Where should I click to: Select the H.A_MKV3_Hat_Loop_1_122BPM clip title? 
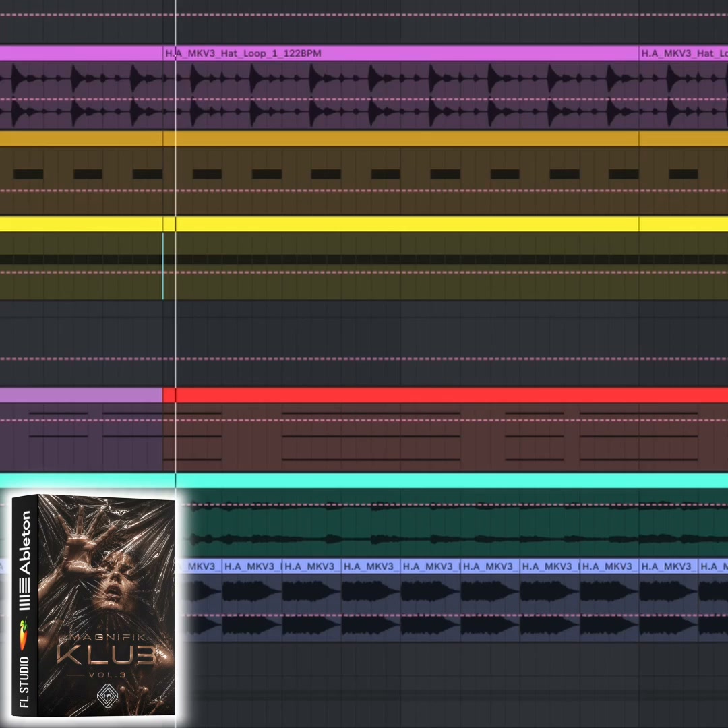coord(243,53)
